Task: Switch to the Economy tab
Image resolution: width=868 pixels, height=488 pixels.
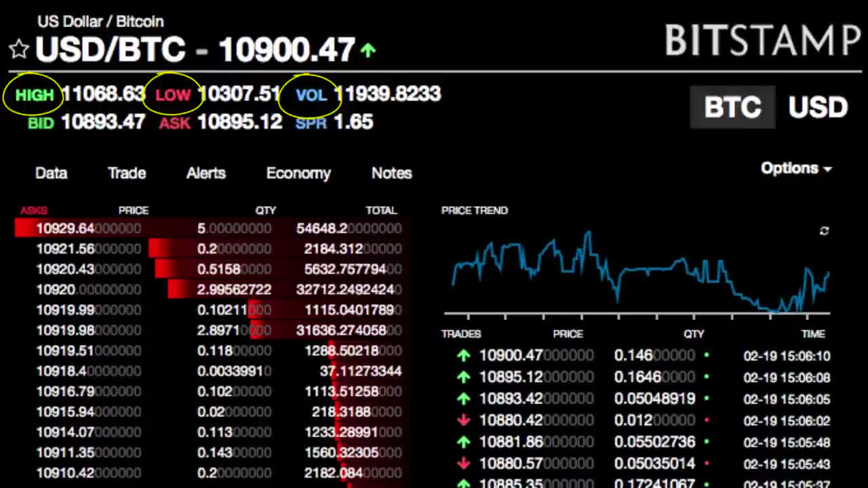Action: pyautogui.click(x=298, y=174)
